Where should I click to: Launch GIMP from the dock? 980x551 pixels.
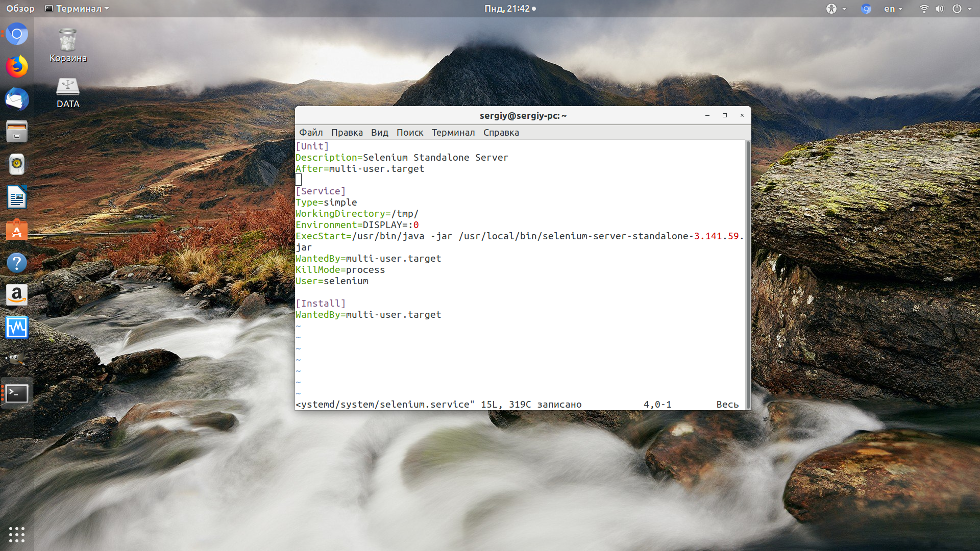[x=17, y=360]
